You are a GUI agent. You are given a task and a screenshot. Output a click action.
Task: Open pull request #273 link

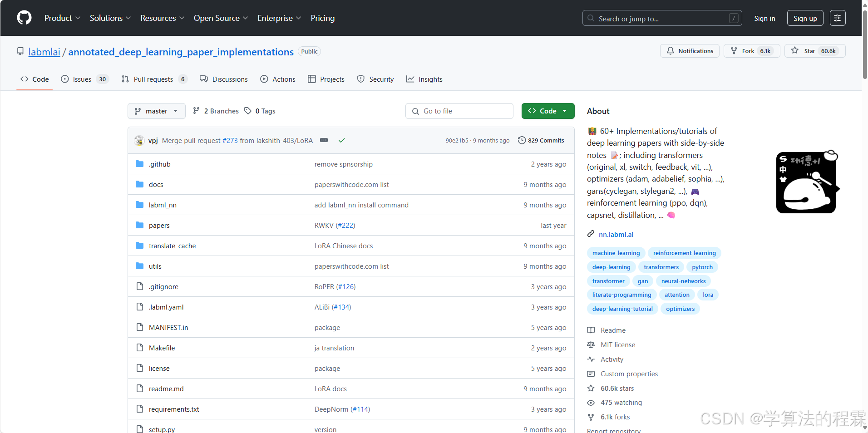pos(230,141)
